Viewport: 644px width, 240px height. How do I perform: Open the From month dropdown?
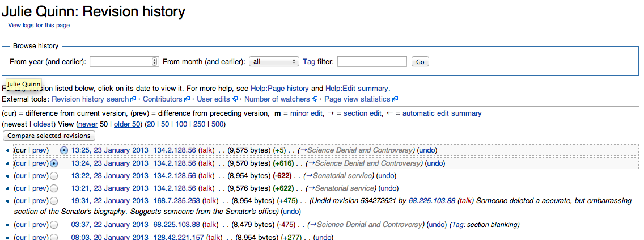point(274,61)
